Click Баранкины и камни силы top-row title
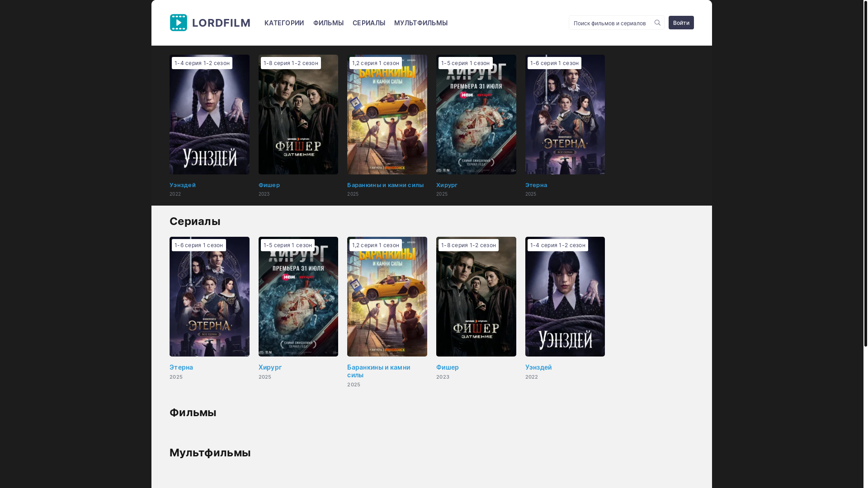Screen dimensions: 868x488 tap(386, 185)
